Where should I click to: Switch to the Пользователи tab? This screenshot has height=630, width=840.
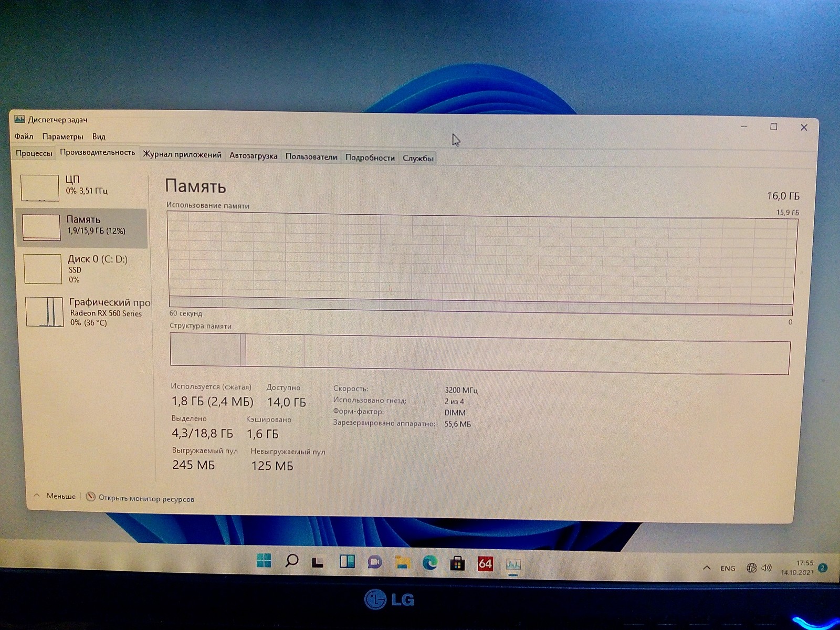pos(311,156)
